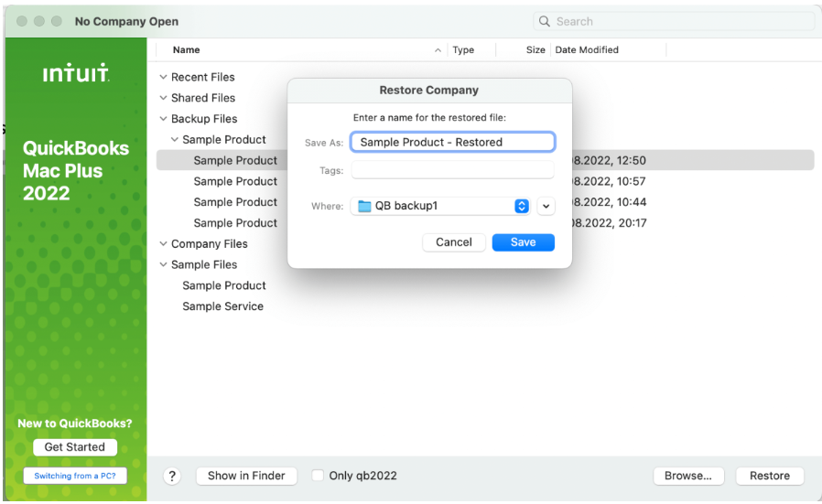The width and height of the screenshot is (822, 504).
Task: Expand the save dialog with chevron button
Action: click(546, 206)
